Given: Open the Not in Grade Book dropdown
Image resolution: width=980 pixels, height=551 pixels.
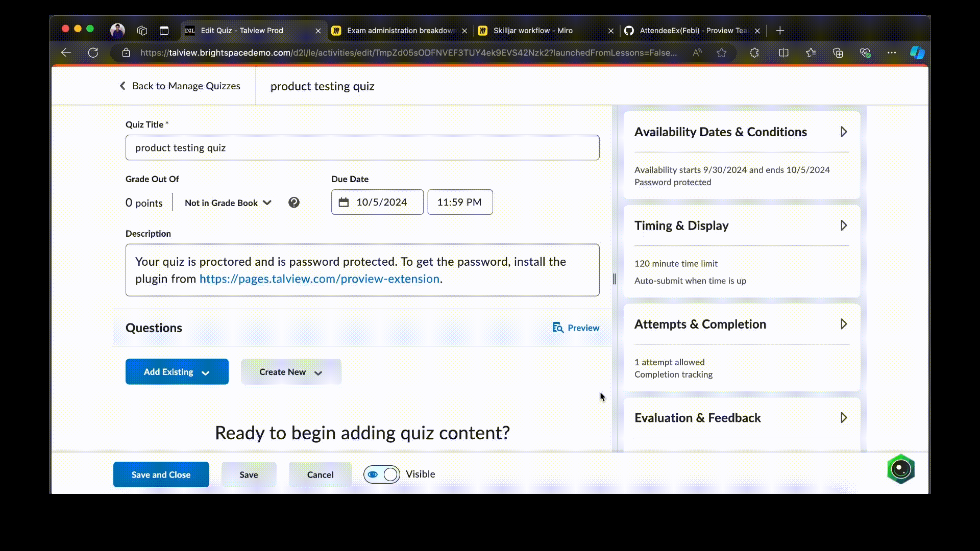Looking at the screenshot, I should pyautogui.click(x=228, y=203).
